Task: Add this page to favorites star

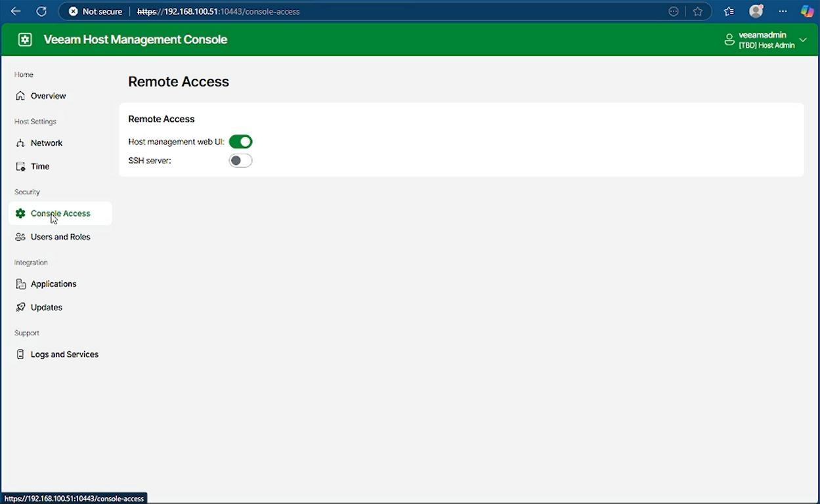Action: point(697,11)
